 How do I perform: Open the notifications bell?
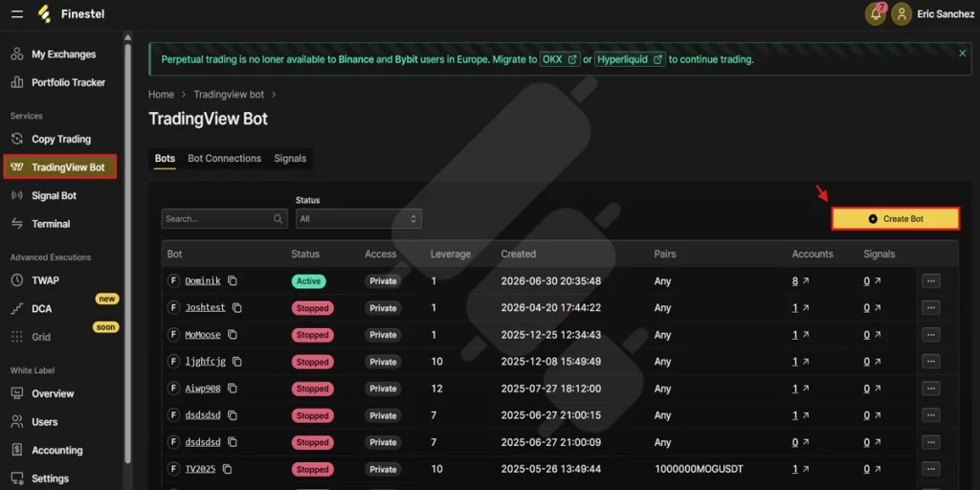(x=876, y=13)
